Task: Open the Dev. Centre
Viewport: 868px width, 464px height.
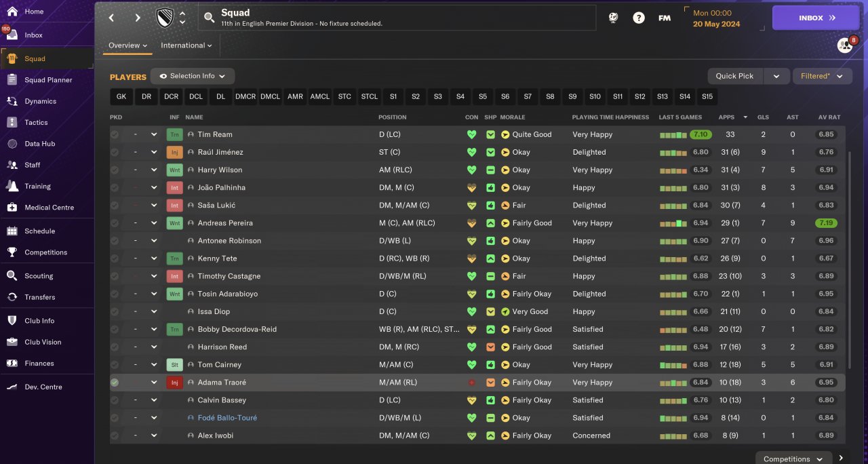Action: (x=43, y=387)
